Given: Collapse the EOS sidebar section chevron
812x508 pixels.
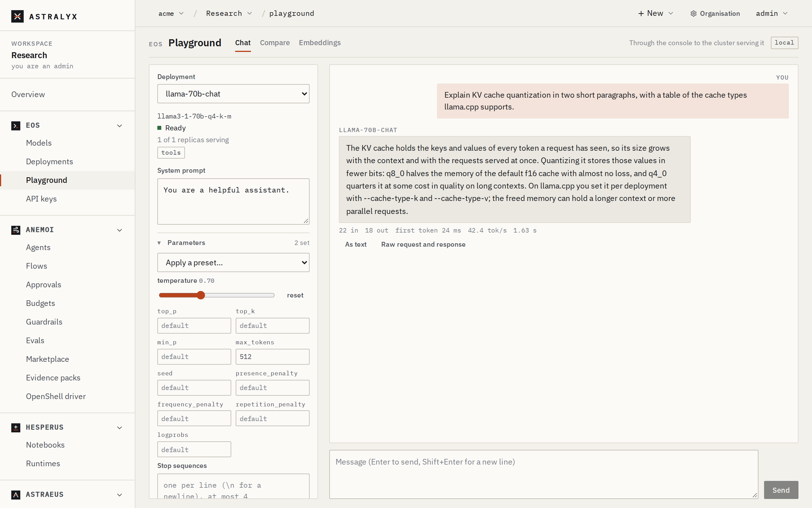Looking at the screenshot, I should (120, 126).
